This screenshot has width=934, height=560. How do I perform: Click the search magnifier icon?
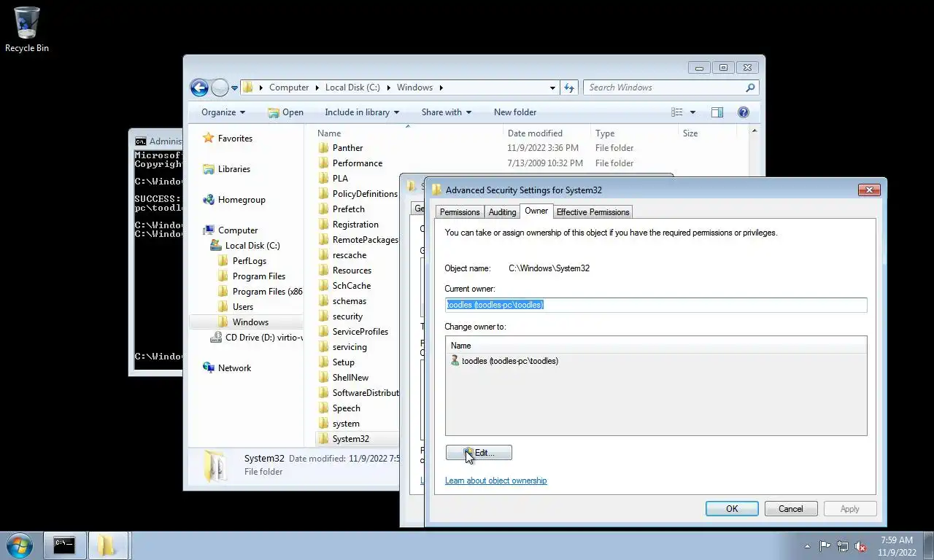[750, 87]
